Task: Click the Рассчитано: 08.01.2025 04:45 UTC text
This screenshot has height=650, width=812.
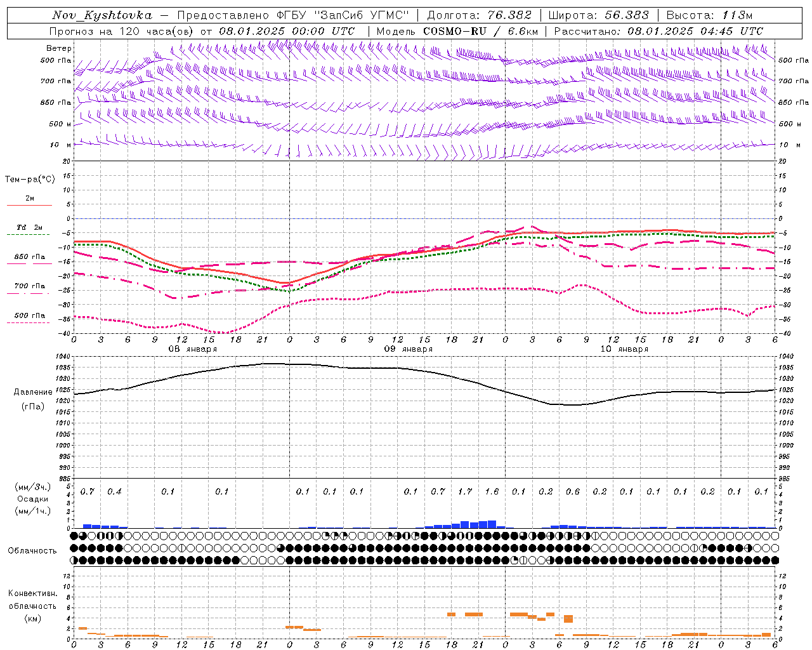Action: [x=658, y=31]
